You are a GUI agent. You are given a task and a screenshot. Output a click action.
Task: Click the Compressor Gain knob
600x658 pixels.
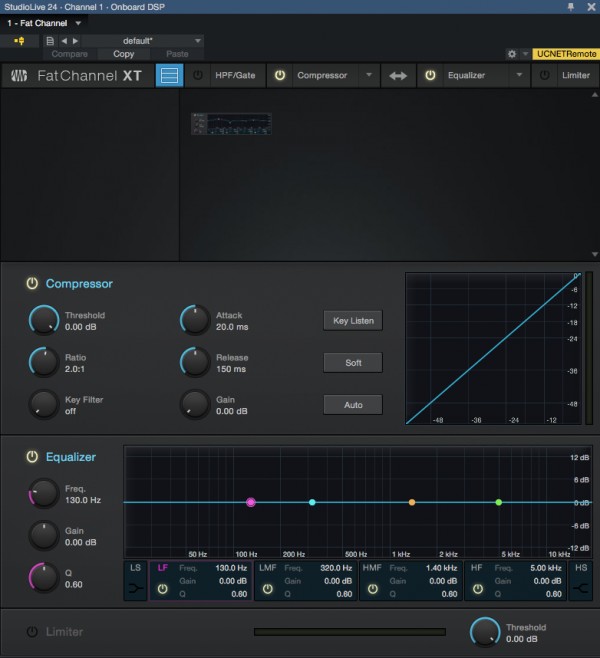pos(195,405)
